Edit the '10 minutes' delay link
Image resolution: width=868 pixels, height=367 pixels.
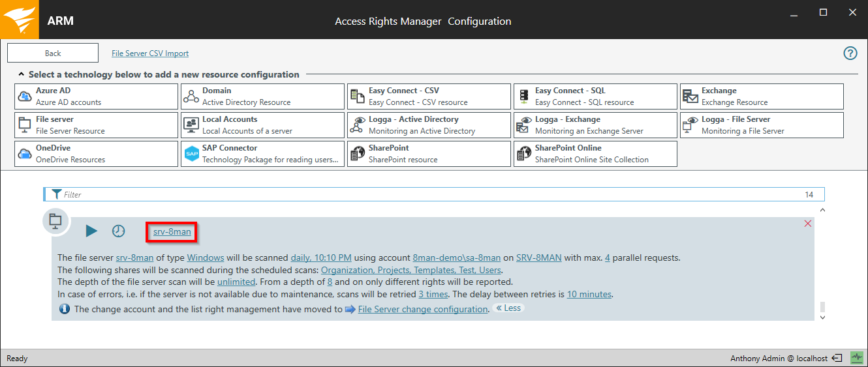tap(589, 294)
